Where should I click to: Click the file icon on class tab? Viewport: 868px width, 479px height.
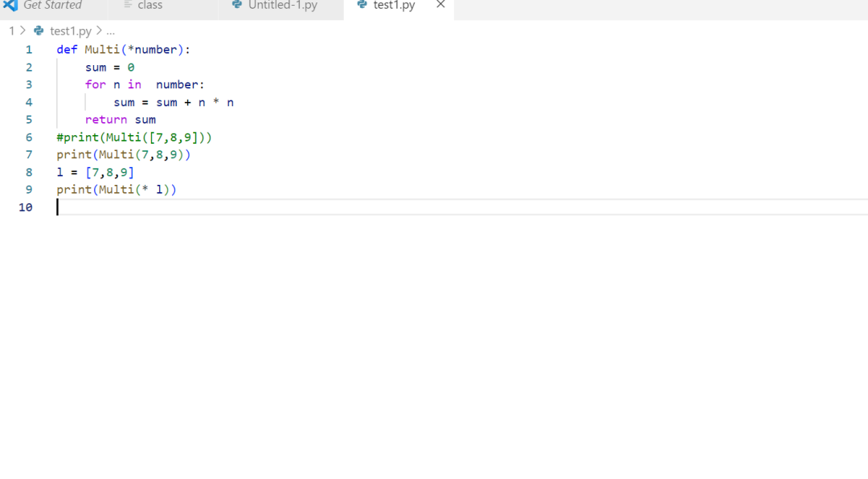point(128,5)
